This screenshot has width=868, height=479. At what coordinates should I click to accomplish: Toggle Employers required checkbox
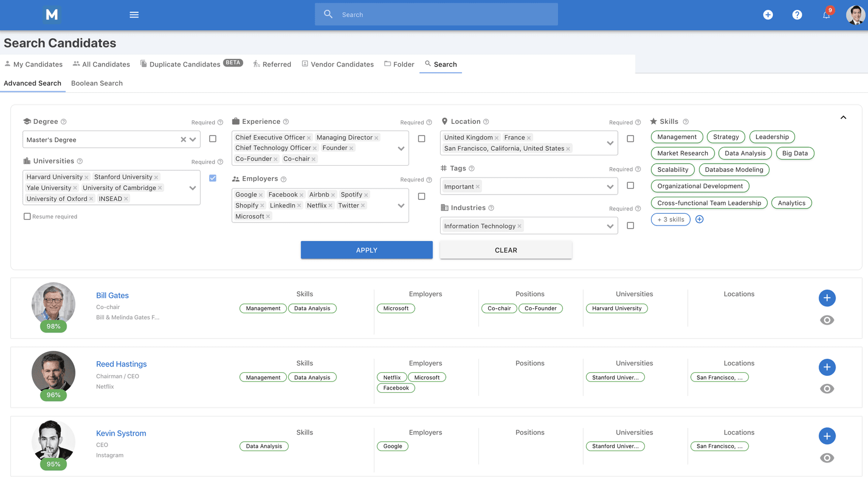pos(422,197)
